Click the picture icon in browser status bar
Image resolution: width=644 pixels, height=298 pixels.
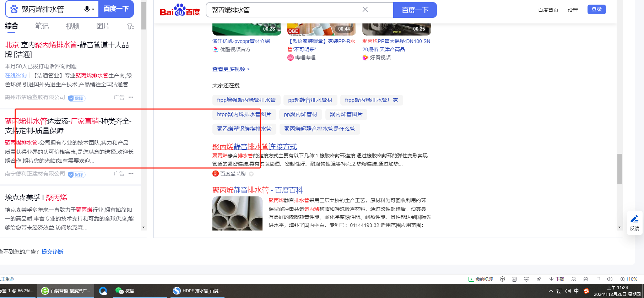pyautogui.click(x=514, y=279)
